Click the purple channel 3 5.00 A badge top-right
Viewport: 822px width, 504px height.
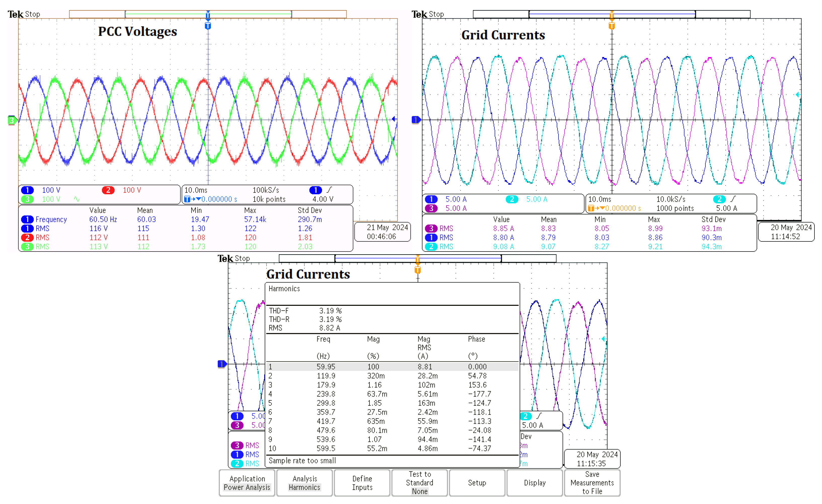click(431, 208)
